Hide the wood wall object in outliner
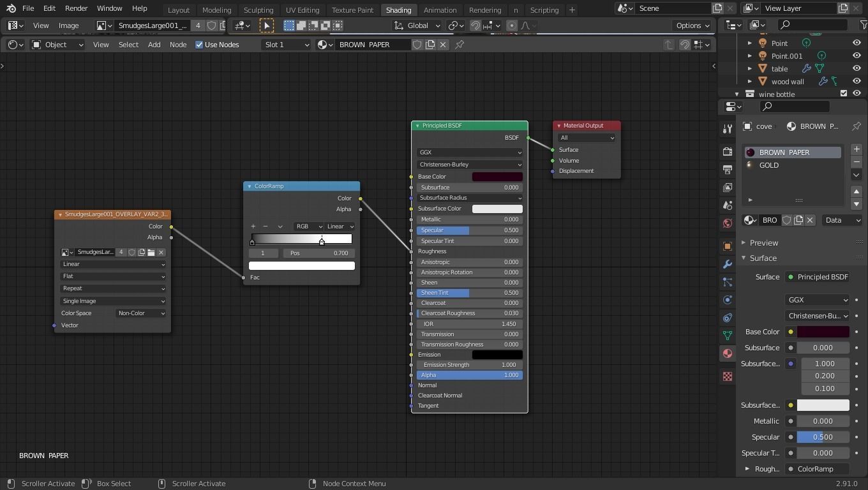 point(857,81)
